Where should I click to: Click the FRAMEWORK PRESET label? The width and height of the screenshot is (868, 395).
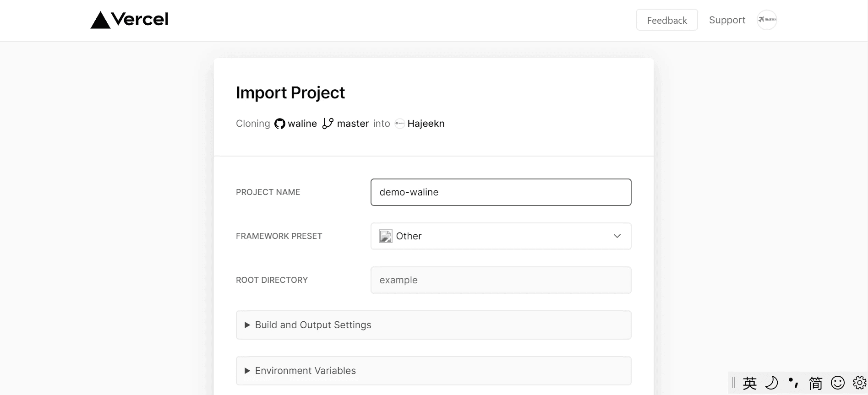click(279, 236)
